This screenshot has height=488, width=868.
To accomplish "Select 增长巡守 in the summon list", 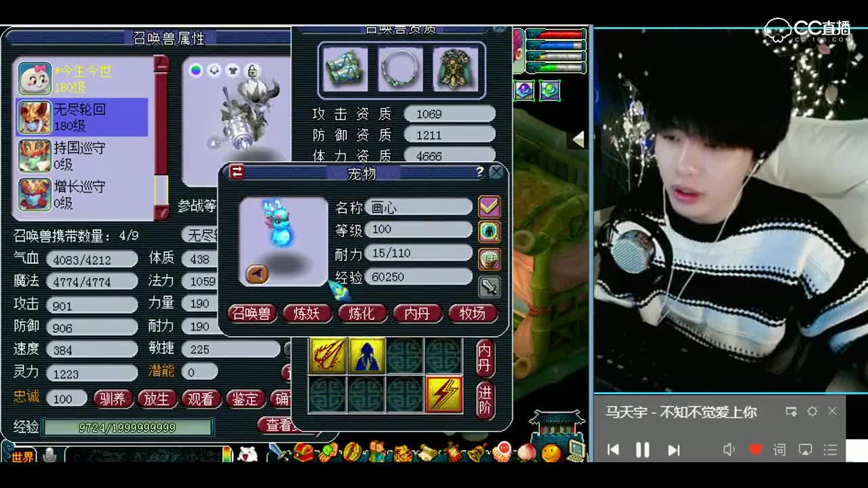I will (82, 195).
